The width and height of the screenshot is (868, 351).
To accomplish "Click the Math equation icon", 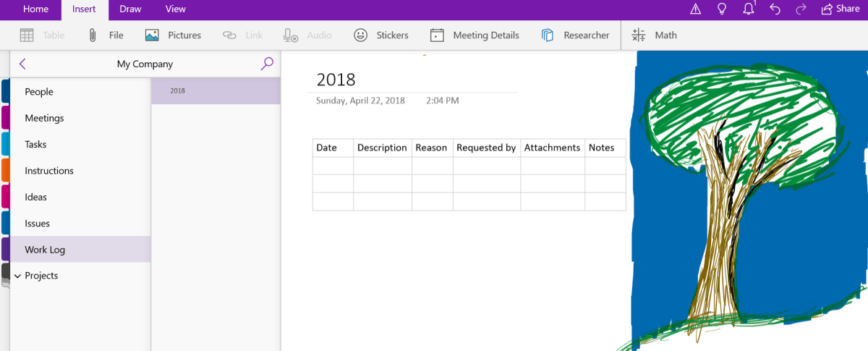I will (639, 35).
